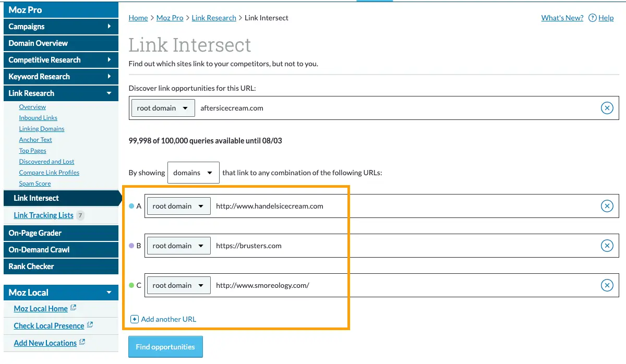Click the plus icon to add another URL
Image resolution: width=626 pixels, height=364 pixels.
[135, 319]
